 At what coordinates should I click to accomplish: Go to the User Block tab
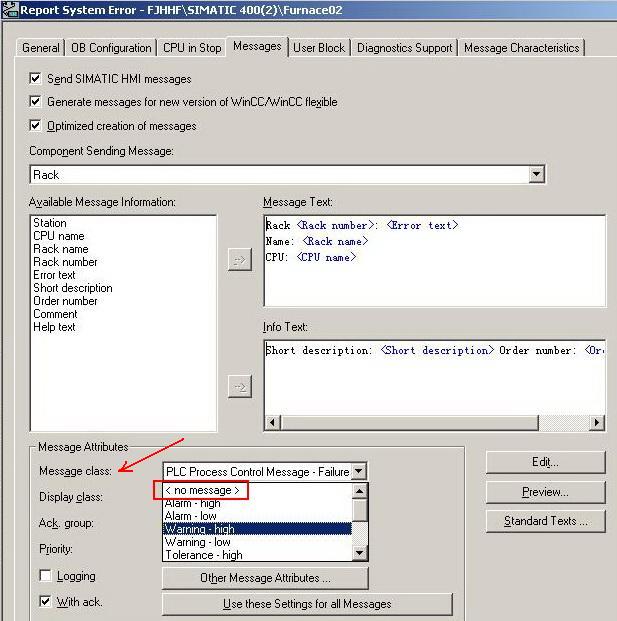pyautogui.click(x=319, y=48)
